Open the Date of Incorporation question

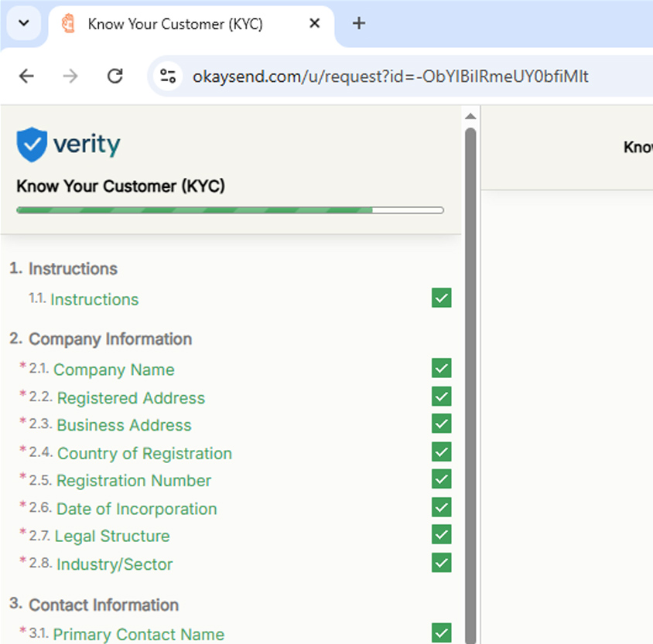[x=136, y=509]
